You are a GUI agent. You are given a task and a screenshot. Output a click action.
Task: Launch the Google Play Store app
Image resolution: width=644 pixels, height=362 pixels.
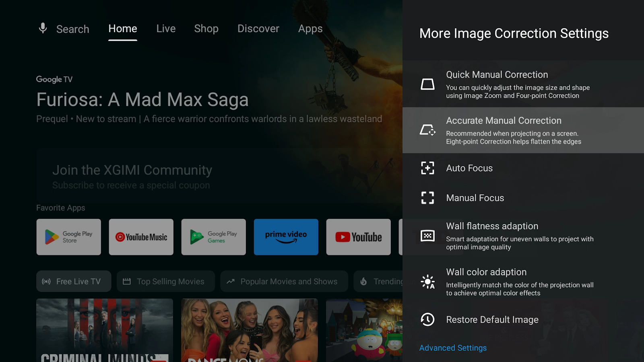coord(69,237)
